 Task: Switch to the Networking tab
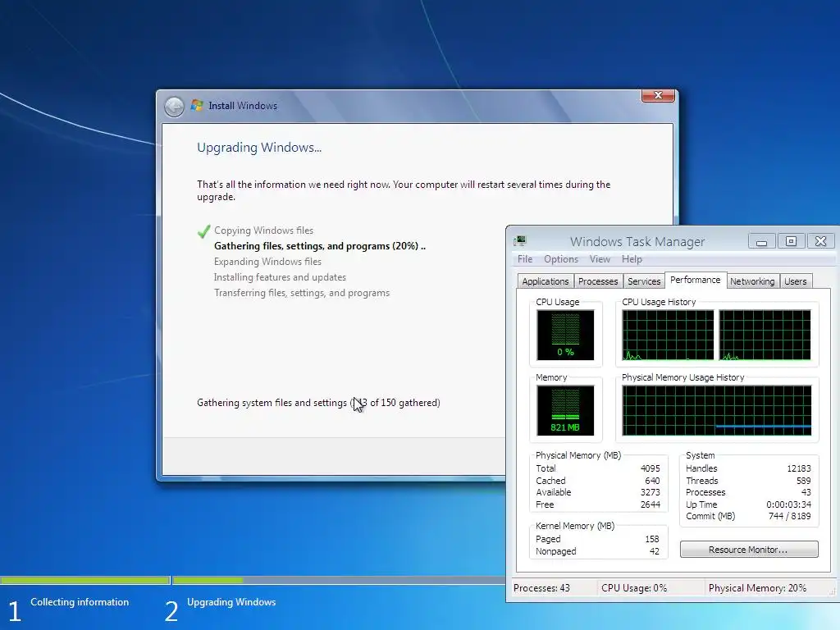[x=752, y=281]
